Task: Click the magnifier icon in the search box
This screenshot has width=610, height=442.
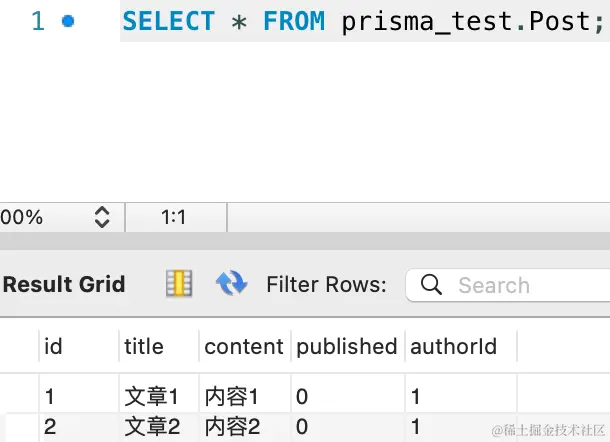Action: (431, 284)
